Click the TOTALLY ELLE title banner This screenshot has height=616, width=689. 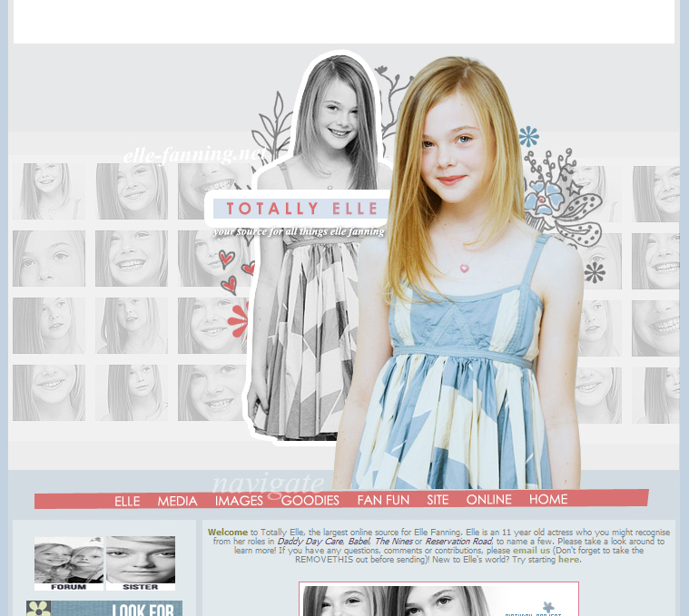tap(301, 209)
